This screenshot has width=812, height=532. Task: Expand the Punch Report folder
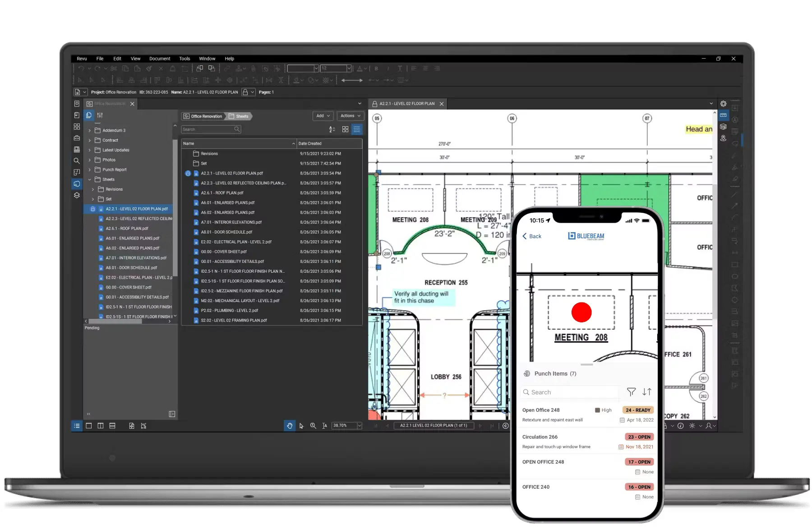(90, 170)
